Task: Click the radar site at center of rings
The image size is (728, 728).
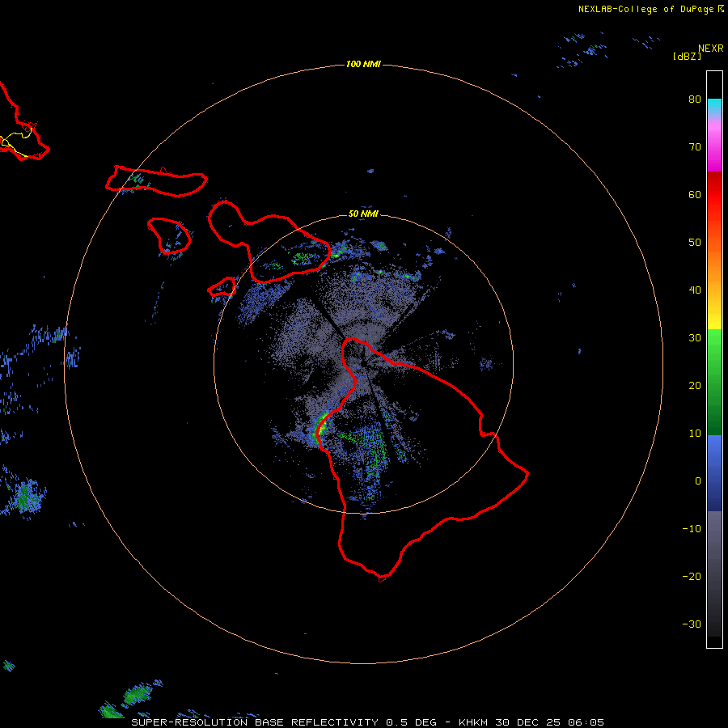Action: 363,363
